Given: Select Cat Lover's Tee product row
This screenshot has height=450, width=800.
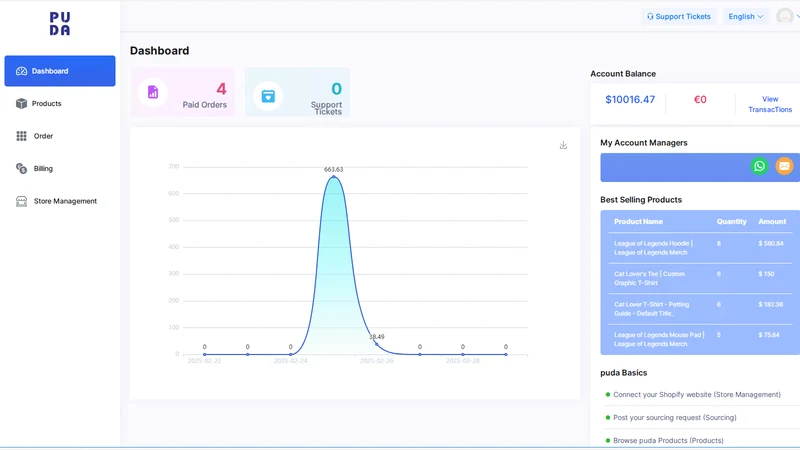Looking at the screenshot, I should pyautogui.click(x=700, y=279).
